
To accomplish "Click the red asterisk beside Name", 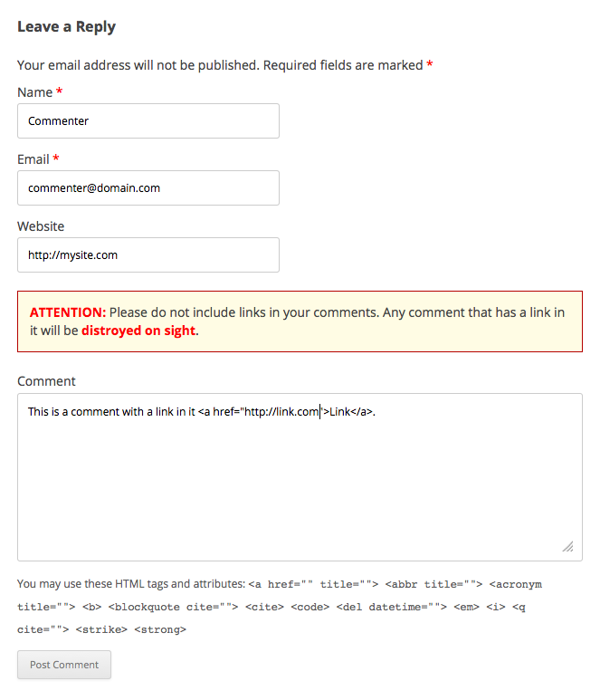I will click(59, 91).
